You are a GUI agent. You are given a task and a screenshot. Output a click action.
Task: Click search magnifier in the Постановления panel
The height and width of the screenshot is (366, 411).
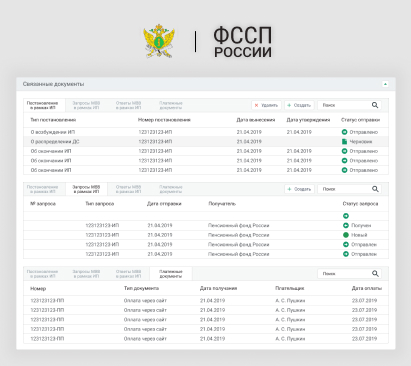coord(375,105)
